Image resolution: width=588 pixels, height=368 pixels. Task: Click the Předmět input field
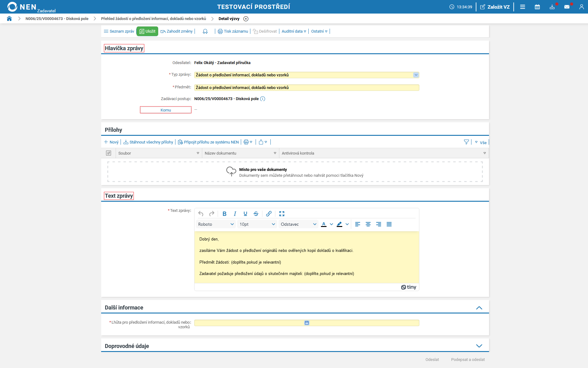(306, 88)
